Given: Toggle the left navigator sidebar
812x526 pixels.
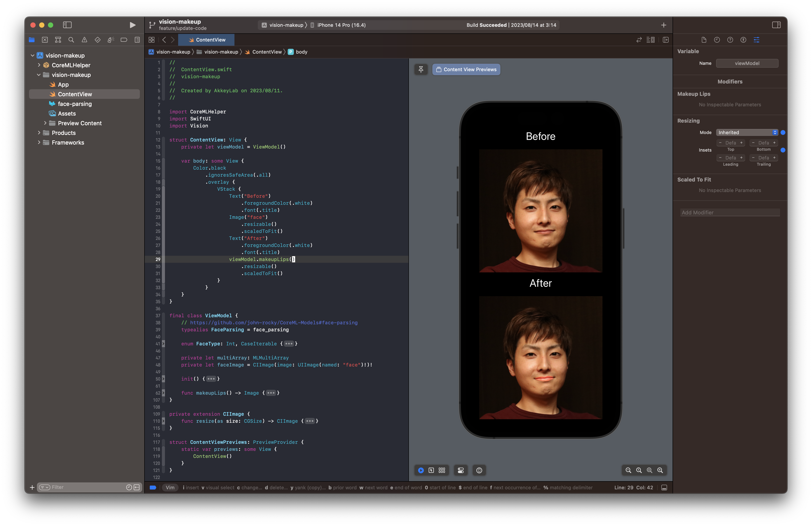Looking at the screenshot, I should point(67,25).
